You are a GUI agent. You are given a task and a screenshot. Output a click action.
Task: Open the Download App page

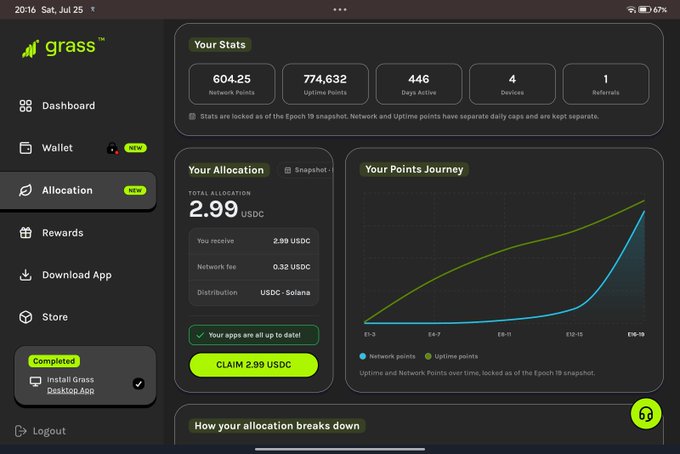point(78,275)
